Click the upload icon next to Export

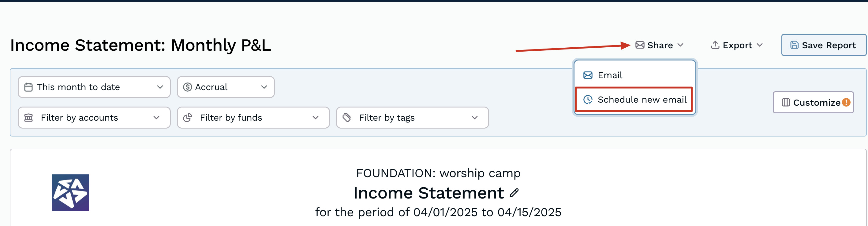tap(715, 45)
